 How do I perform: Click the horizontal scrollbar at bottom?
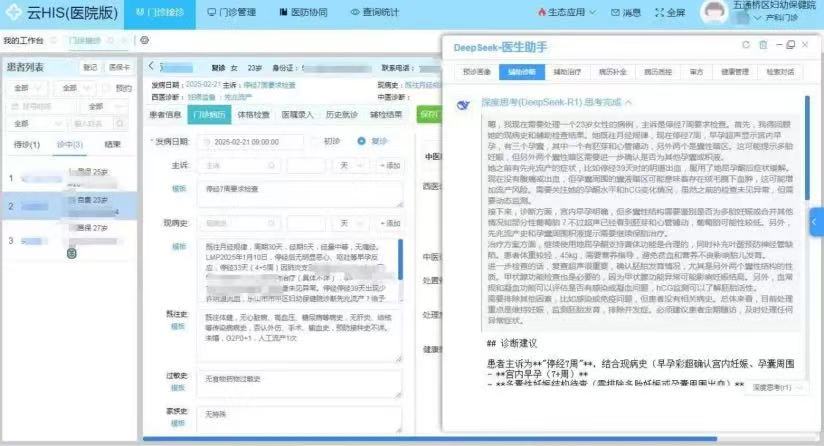[430, 439]
